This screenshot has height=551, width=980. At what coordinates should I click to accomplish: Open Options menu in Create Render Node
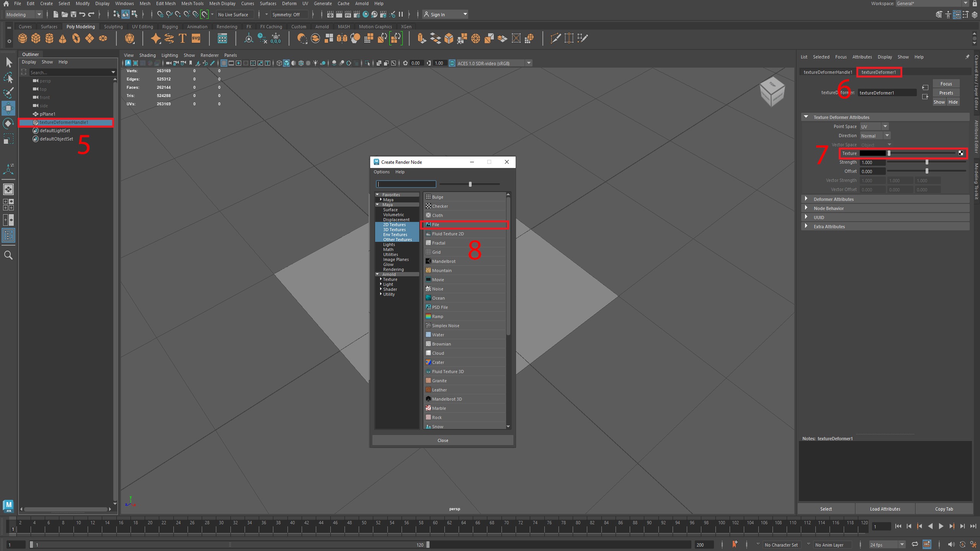click(382, 172)
